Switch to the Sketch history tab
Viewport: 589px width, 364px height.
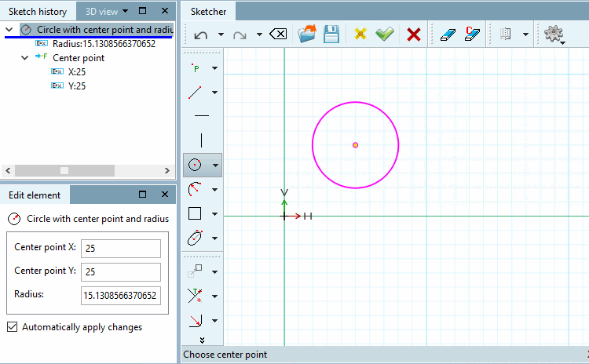tap(38, 12)
